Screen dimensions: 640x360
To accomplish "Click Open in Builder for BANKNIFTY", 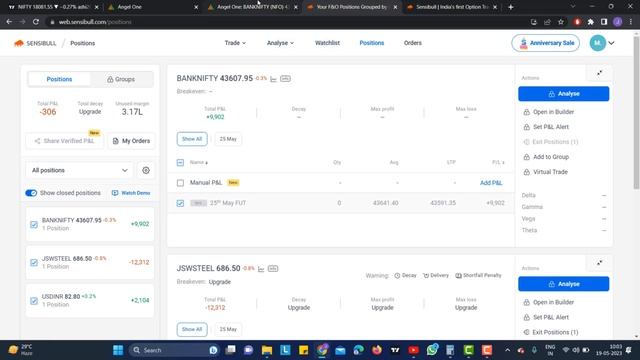I will [x=549, y=112].
